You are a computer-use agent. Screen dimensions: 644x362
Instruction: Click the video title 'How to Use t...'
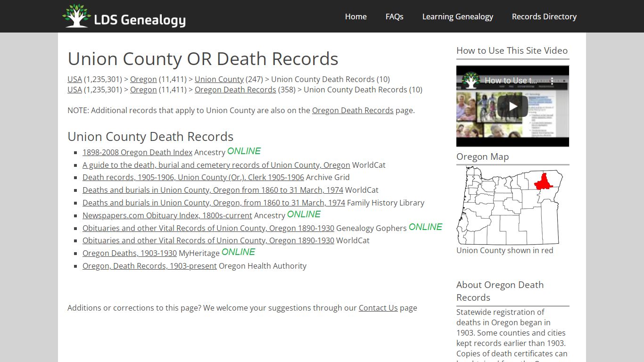coord(511,81)
